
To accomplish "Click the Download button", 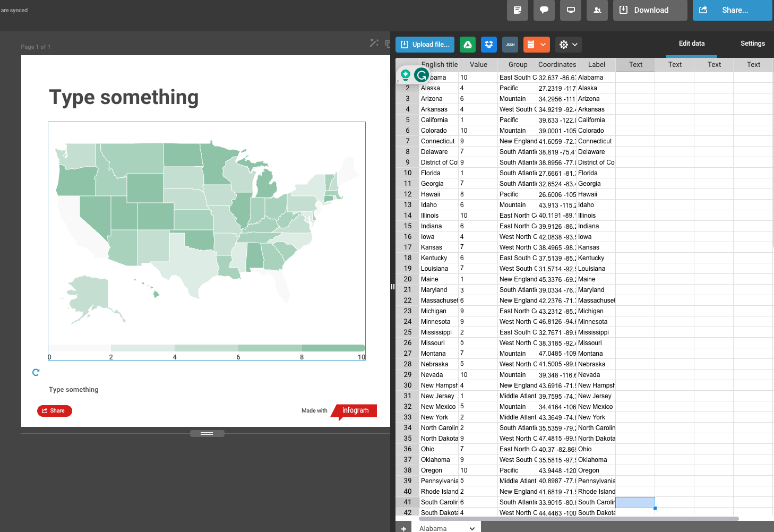I will click(650, 10).
